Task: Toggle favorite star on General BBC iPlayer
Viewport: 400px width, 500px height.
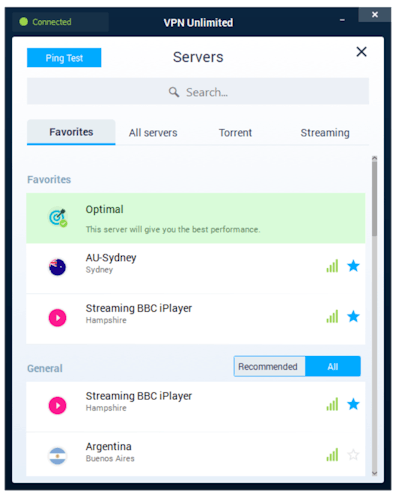Action: (353, 404)
